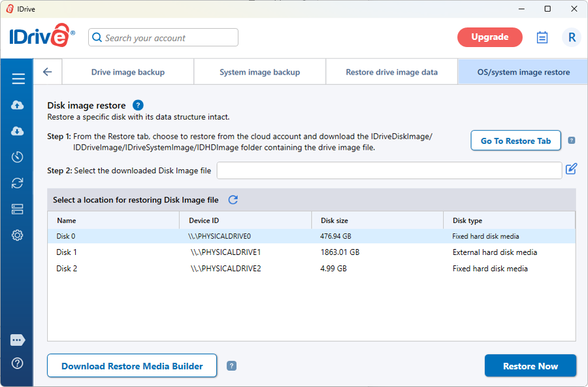The height and width of the screenshot is (387, 588).
Task: Click the \\.\PHYSICALDRIVE2 device ID cell
Action: tap(226, 269)
